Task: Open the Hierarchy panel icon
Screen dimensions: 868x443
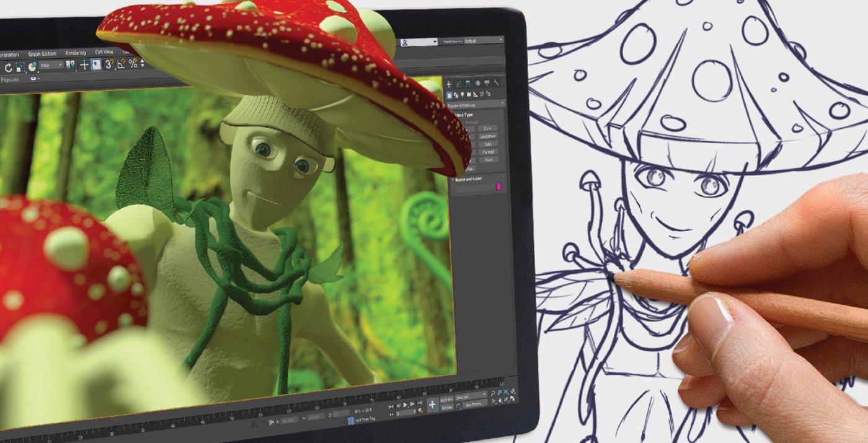Action: pyautogui.click(x=468, y=84)
